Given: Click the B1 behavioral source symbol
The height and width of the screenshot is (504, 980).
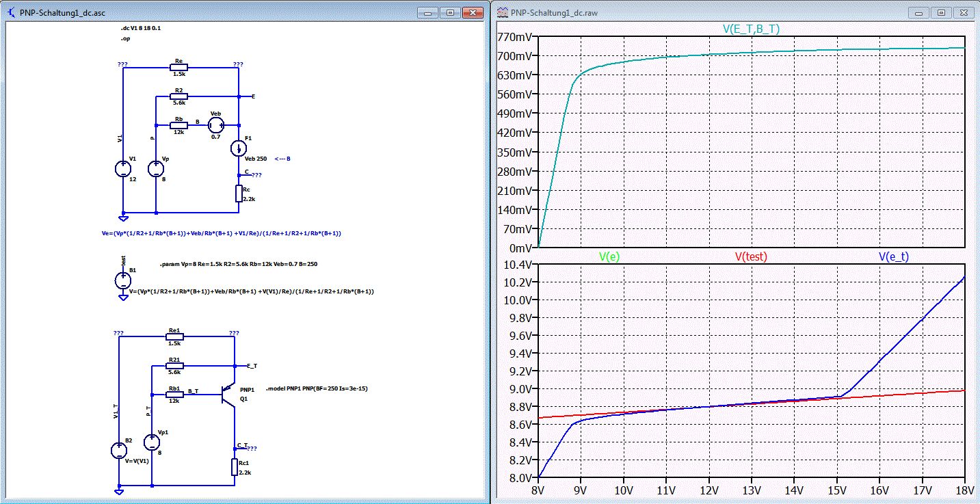Looking at the screenshot, I should pos(122,280).
